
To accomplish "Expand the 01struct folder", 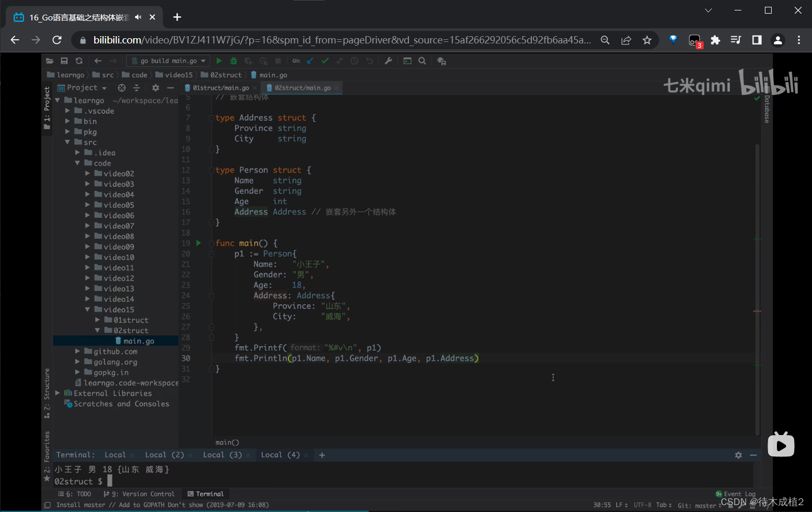I will coord(97,320).
